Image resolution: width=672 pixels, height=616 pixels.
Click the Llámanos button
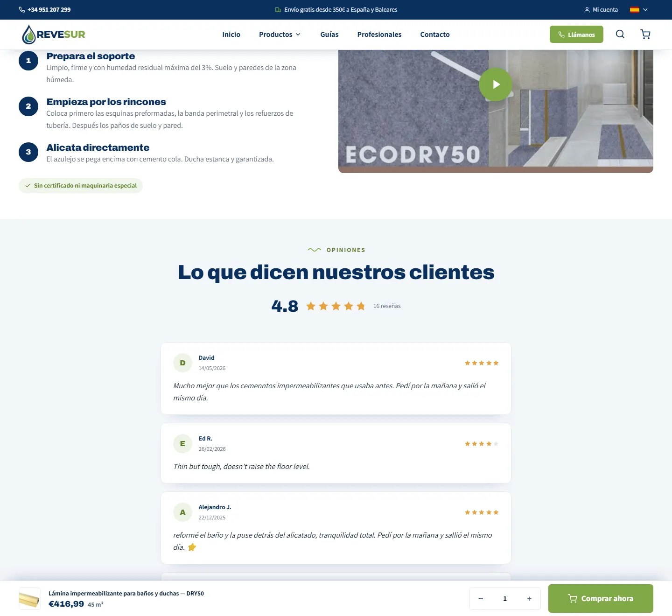click(x=576, y=35)
